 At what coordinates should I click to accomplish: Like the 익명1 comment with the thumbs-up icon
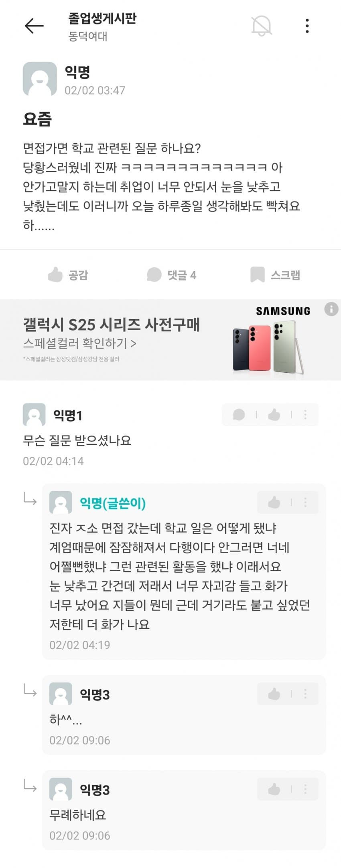274,414
